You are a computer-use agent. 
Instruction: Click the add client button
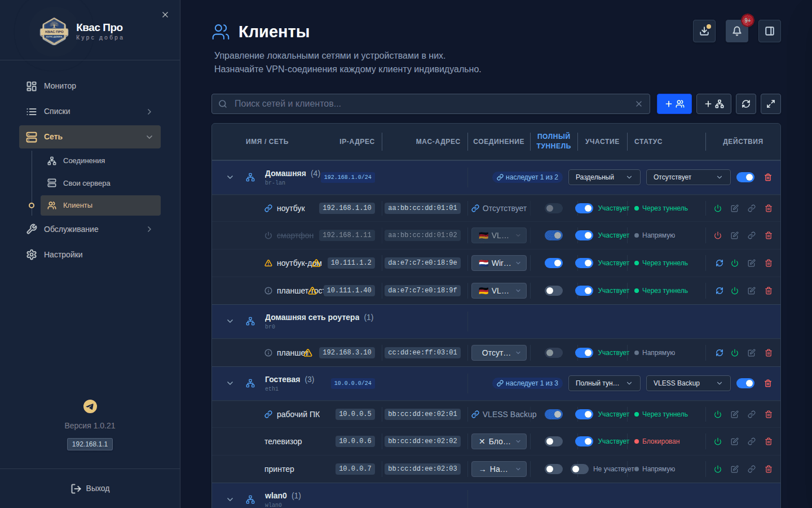click(x=674, y=104)
